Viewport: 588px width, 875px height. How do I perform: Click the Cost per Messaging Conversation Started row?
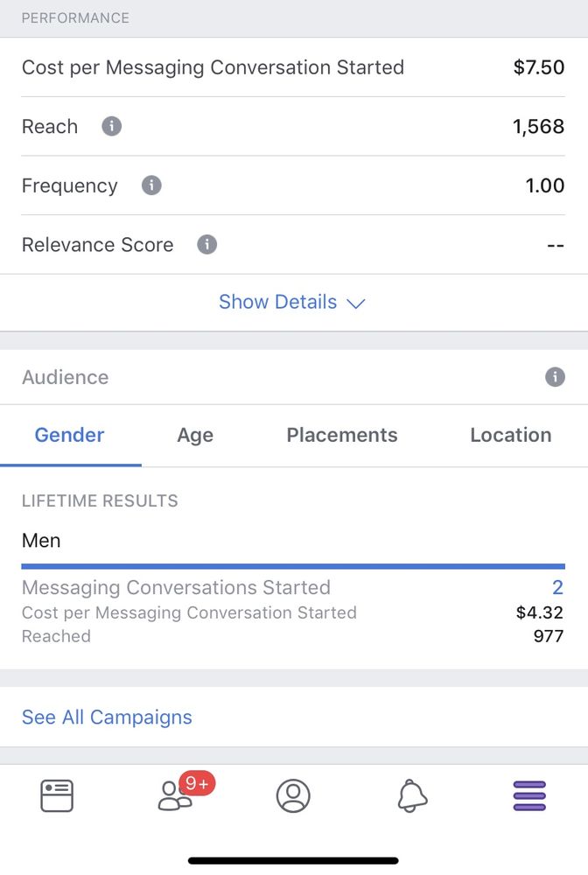[293, 67]
